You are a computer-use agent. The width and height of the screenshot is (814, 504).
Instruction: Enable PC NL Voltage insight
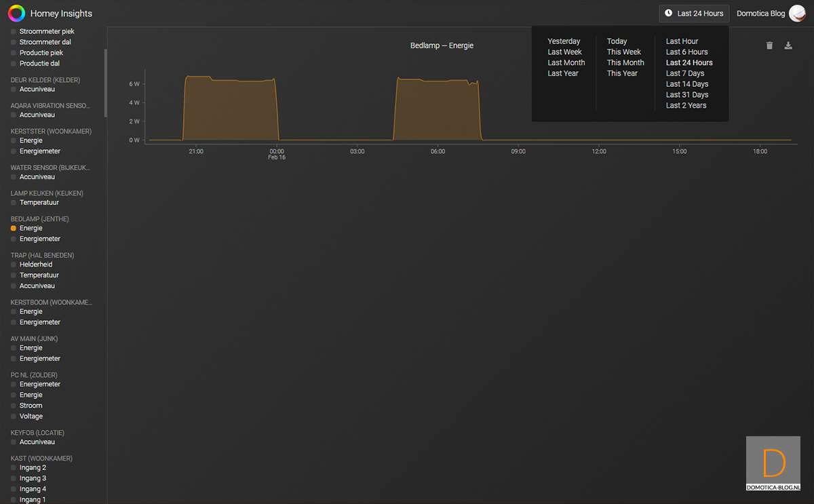pos(14,416)
